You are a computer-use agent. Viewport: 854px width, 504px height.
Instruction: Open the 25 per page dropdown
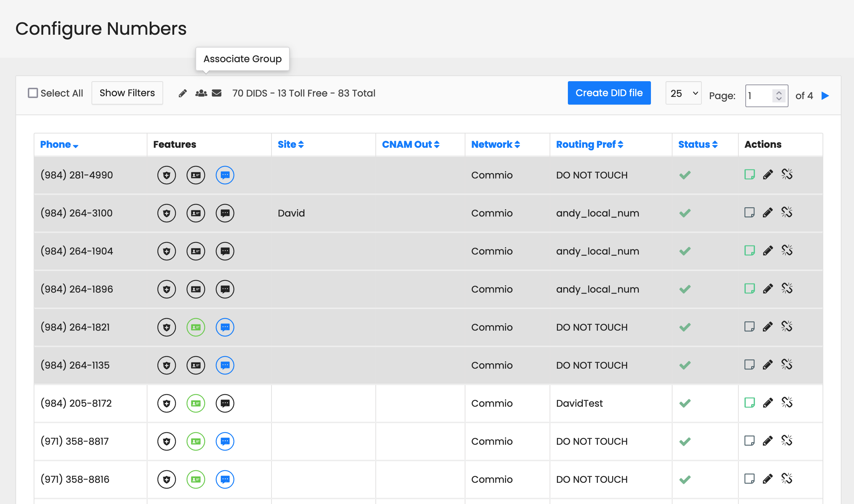coord(683,93)
